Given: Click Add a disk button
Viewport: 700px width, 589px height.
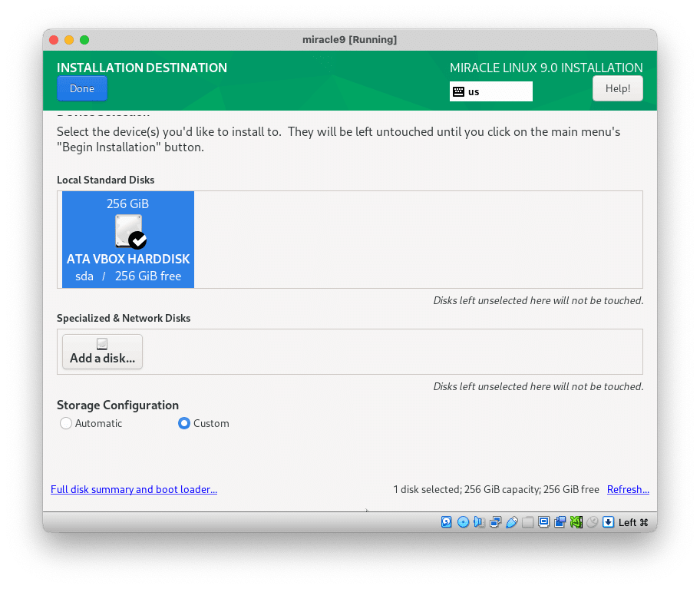Looking at the screenshot, I should pos(102,351).
